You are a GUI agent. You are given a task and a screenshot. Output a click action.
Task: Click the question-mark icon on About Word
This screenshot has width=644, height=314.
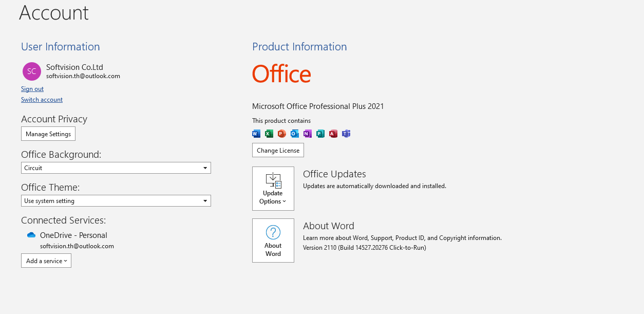tap(273, 231)
